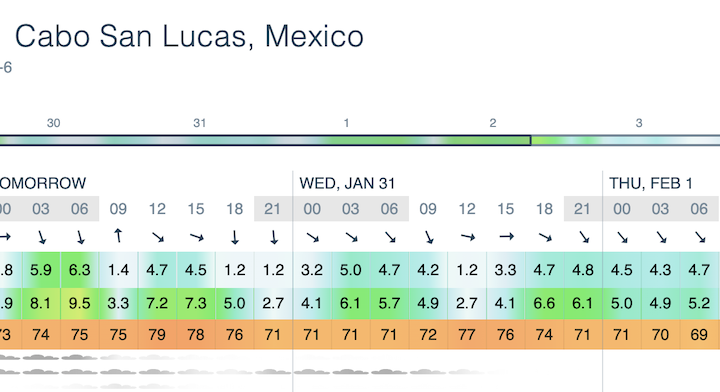The height and width of the screenshot is (392, 720).
Task: Jump to day 31 on the timeline
Action: tap(199, 123)
